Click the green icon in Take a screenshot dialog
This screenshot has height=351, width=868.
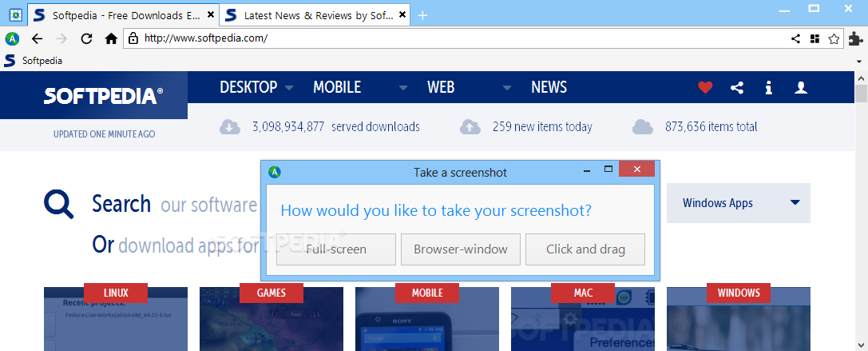tap(275, 172)
